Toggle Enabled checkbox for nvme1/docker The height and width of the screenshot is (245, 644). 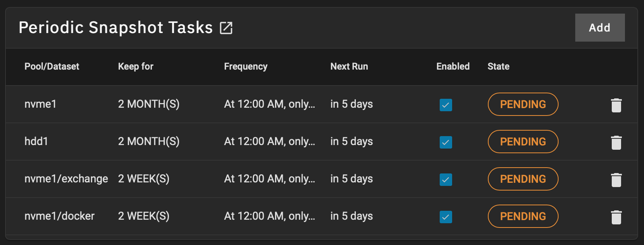446,217
